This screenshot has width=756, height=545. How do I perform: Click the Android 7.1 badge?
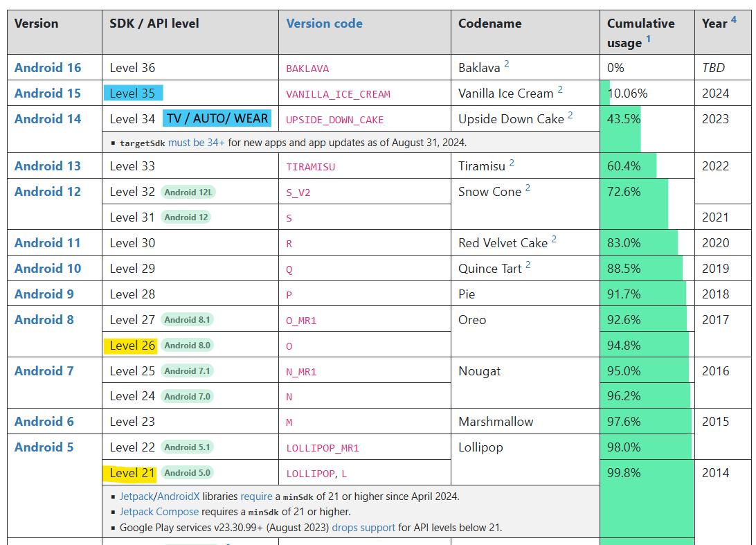pos(187,371)
